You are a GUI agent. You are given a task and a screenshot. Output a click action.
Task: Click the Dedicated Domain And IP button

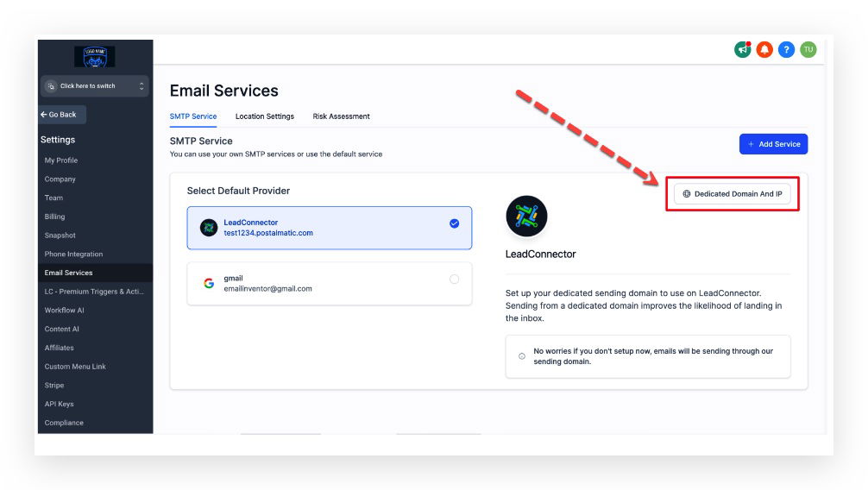(732, 194)
